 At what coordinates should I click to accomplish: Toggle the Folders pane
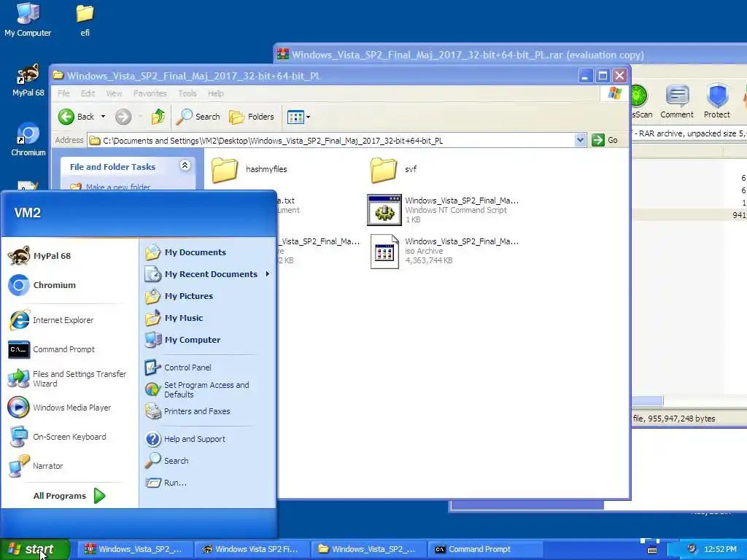coord(252,117)
